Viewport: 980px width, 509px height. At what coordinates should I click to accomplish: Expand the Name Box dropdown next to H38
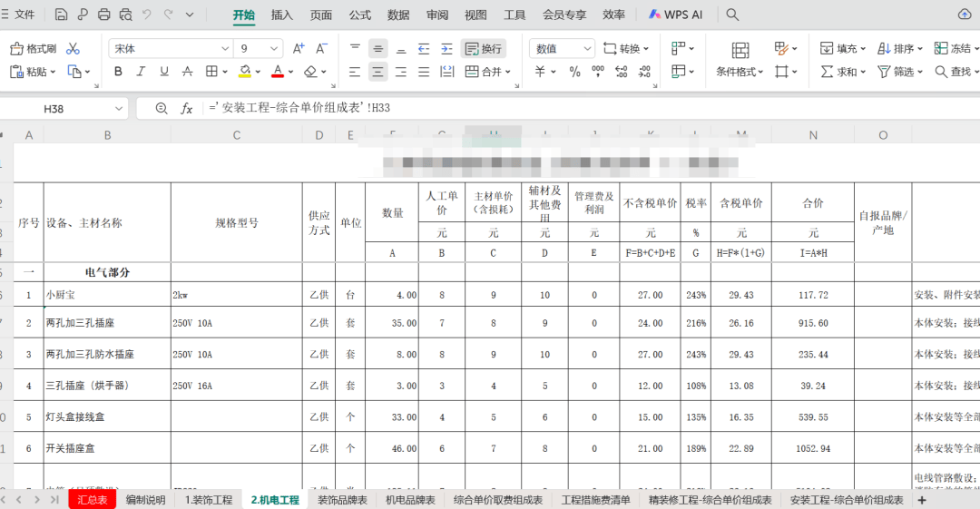coord(119,108)
